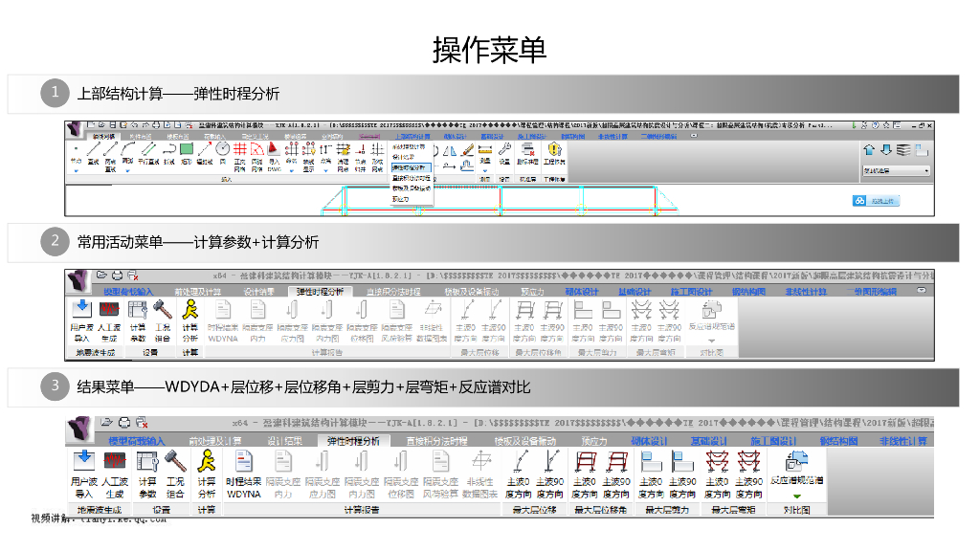Click 用户波导入 in the section 2 ribbon
Viewport: 980px width, 551px height.
click(x=82, y=320)
